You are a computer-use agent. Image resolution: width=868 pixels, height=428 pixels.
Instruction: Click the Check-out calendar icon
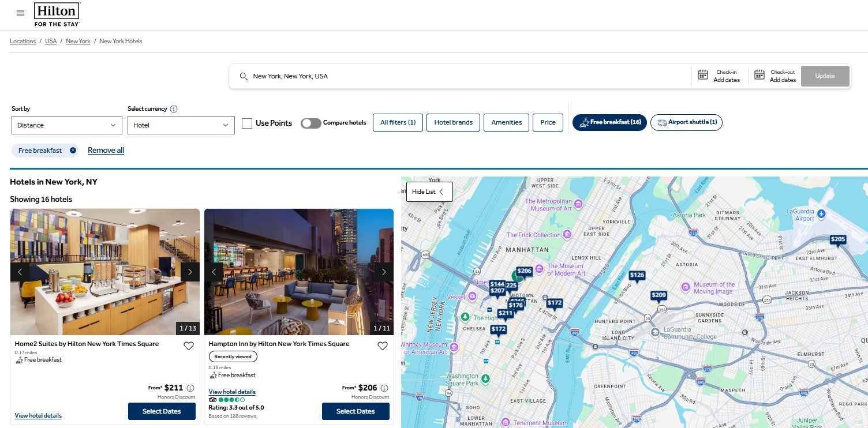pyautogui.click(x=759, y=74)
